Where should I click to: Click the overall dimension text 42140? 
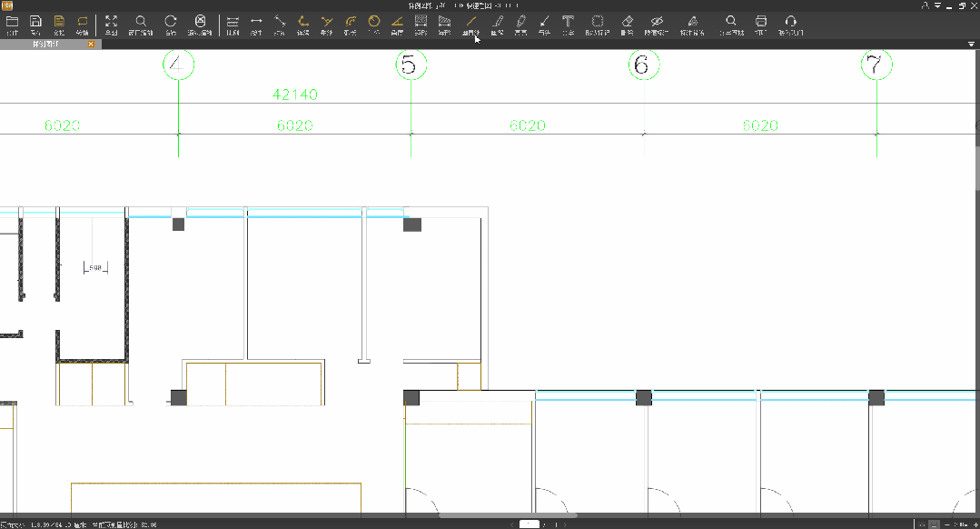[295, 95]
